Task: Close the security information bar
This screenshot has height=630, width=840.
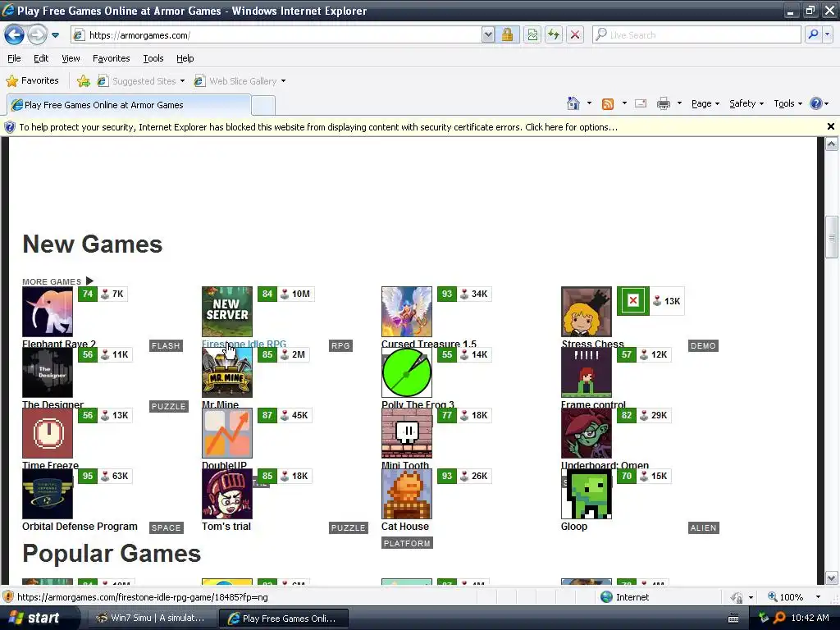Action: pyautogui.click(x=830, y=127)
